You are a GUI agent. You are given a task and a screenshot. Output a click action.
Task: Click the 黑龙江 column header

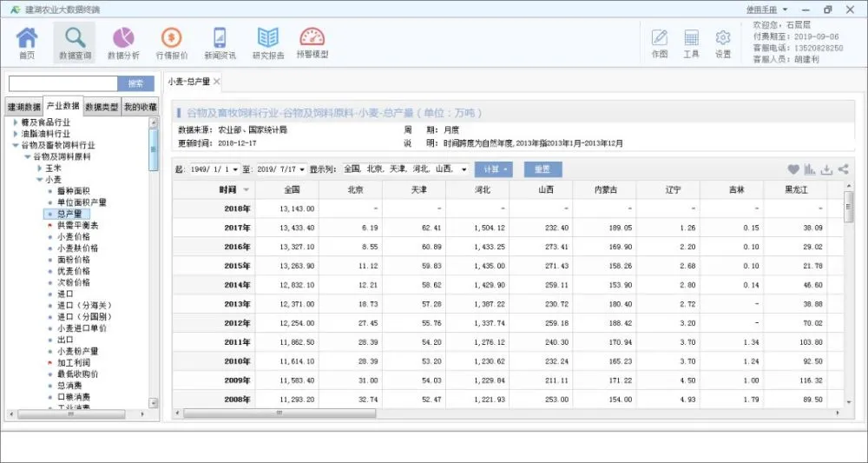tap(795, 190)
